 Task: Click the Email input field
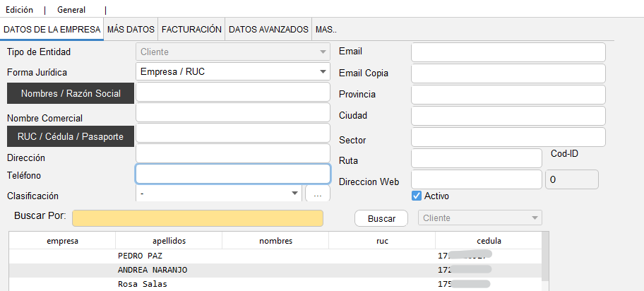tap(508, 52)
